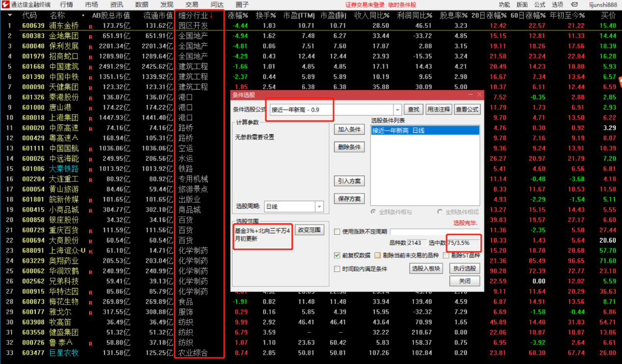Click the 证券交易未登录 login link
This screenshot has height=364, width=622.
click(x=365, y=4)
